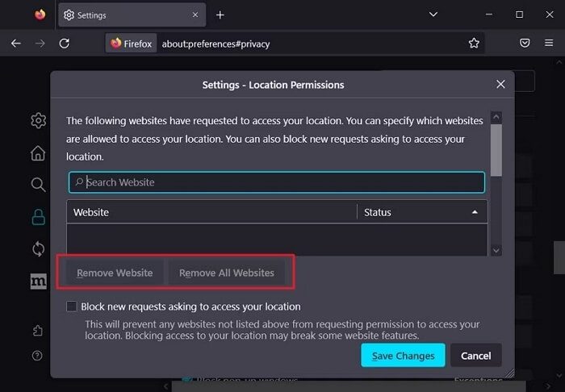Open Search settings magnifier in sidebar
This screenshot has height=392, width=565.
[x=38, y=185]
